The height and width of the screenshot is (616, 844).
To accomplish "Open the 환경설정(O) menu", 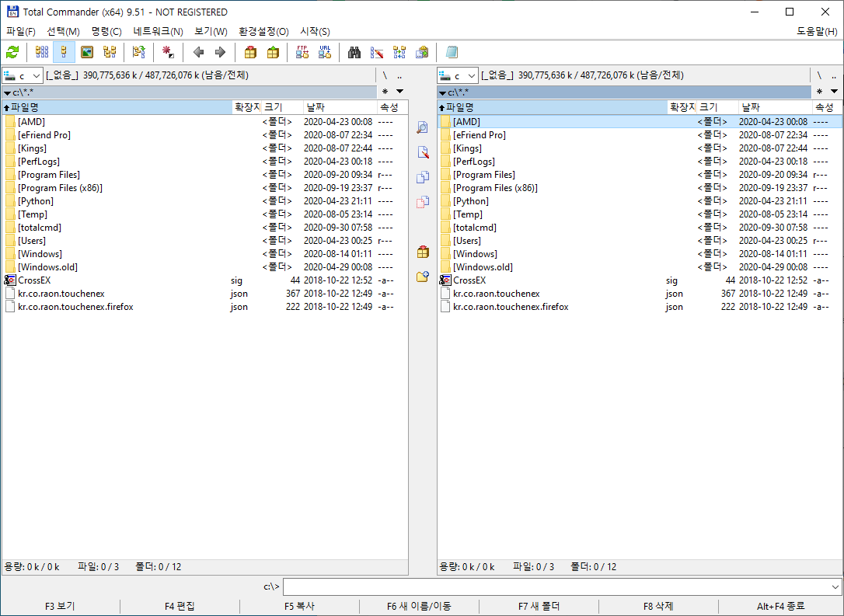I will [x=263, y=32].
